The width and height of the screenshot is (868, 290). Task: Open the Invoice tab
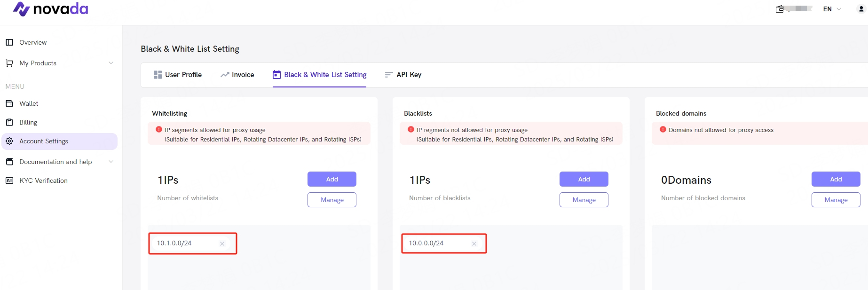237,75
